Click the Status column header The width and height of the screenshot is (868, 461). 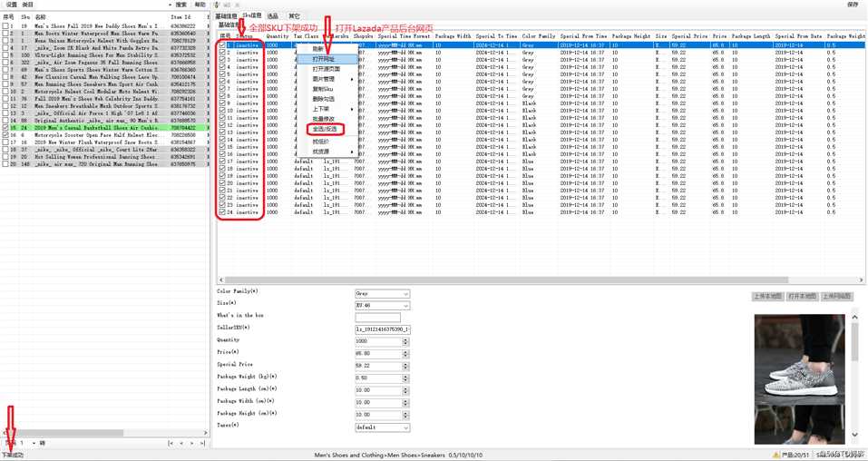244,36
